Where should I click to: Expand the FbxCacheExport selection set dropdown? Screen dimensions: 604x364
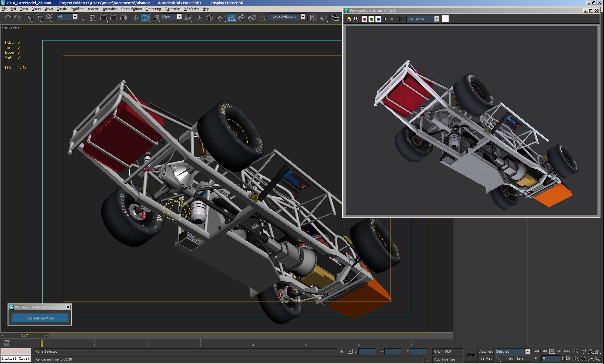303,17
